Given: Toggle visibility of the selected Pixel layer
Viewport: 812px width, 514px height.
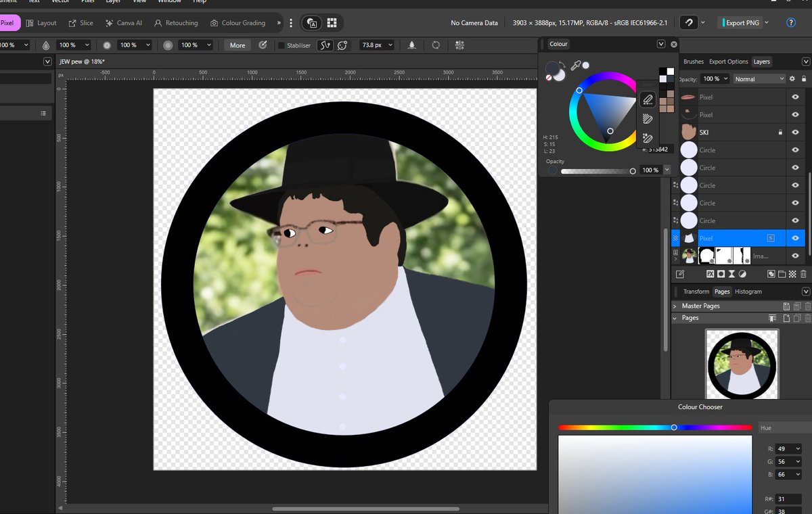Looking at the screenshot, I should coord(796,238).
